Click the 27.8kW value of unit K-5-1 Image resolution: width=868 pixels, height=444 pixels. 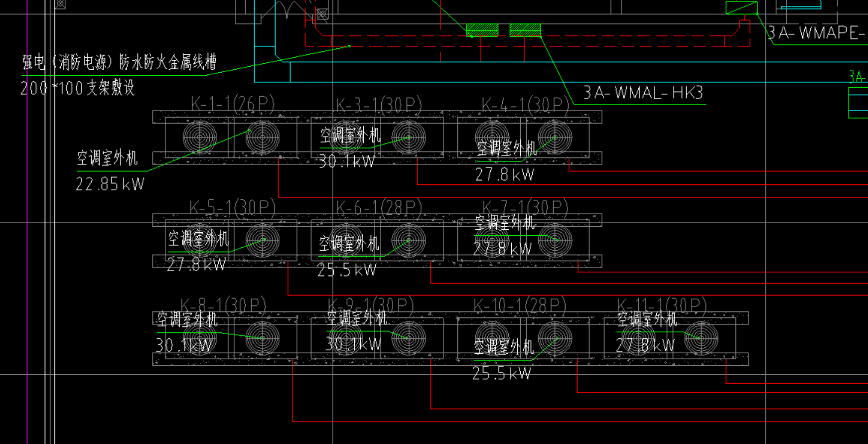tap(196, 264)
